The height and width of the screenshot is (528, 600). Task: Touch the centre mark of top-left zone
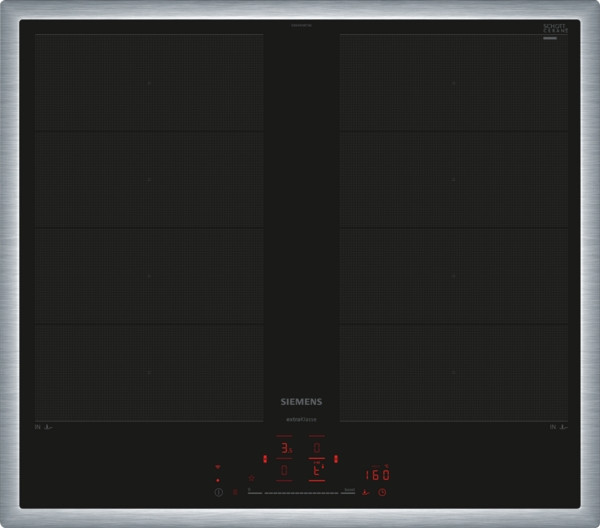tap(148, 83)
